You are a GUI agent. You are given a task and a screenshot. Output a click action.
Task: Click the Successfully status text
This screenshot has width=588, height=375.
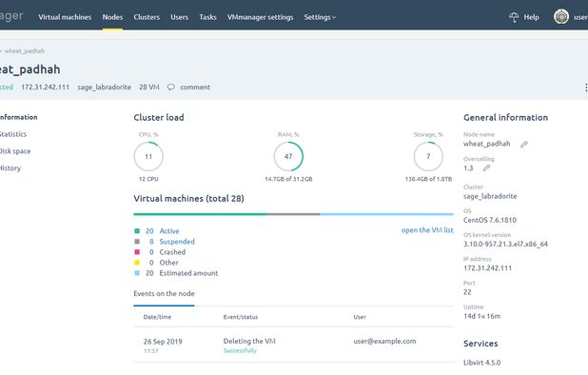240,350
